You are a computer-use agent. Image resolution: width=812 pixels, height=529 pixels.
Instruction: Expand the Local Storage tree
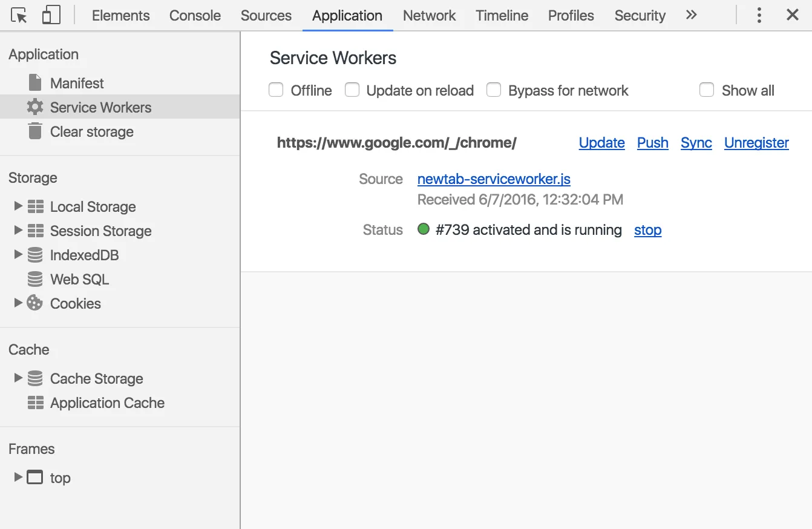[18, 206]
